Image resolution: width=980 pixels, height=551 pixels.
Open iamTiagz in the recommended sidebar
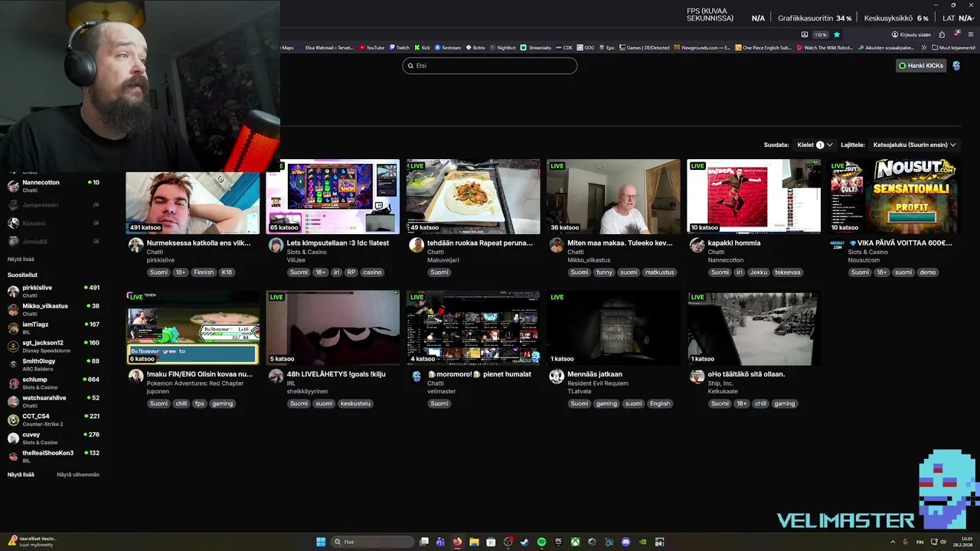tap(54, 328)
